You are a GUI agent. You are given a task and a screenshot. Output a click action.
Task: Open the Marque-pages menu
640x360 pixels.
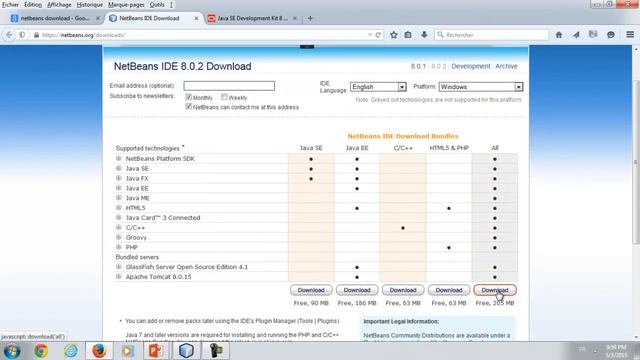point(126,4)
